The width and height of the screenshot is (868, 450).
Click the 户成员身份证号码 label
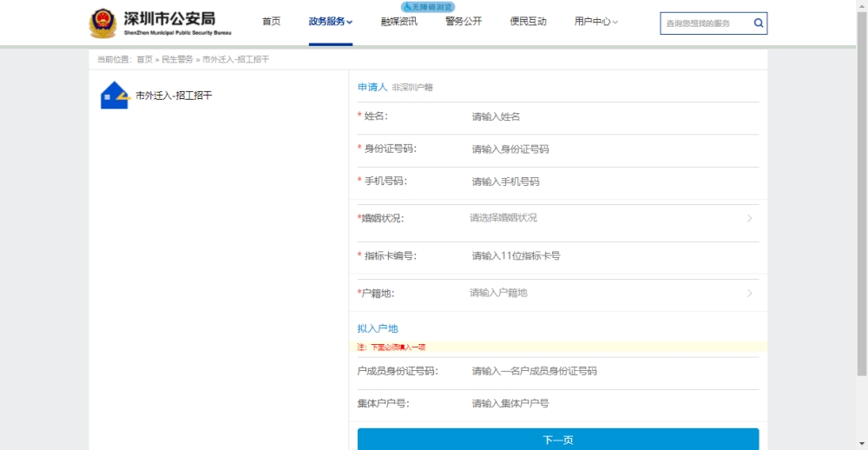[398, 371]
